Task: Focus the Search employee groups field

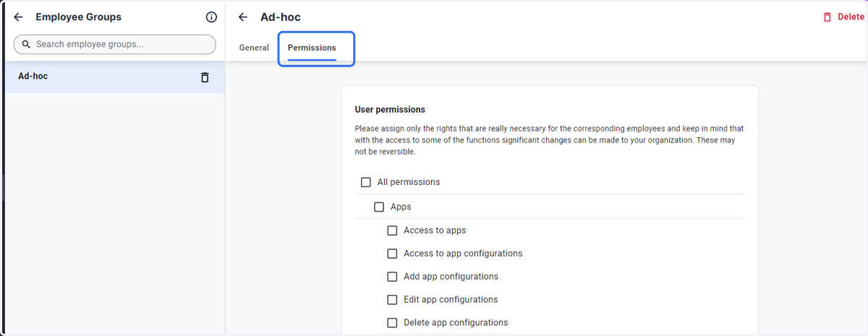Action: coord(115,44)
